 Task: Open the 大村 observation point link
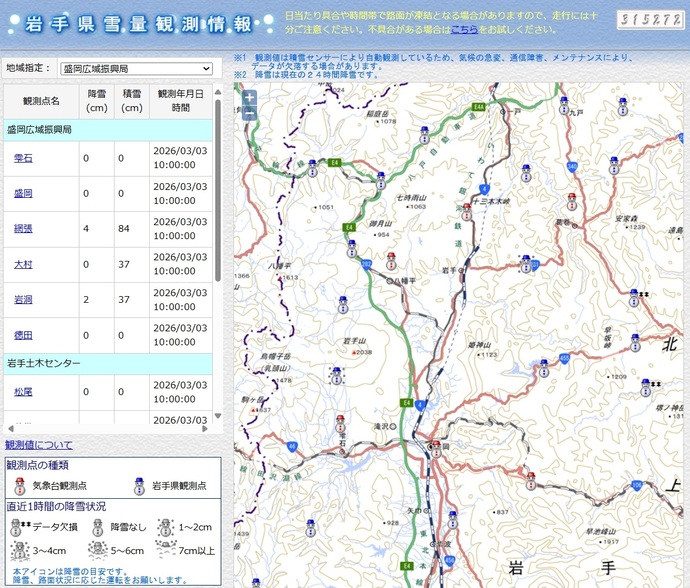[23, 265]
